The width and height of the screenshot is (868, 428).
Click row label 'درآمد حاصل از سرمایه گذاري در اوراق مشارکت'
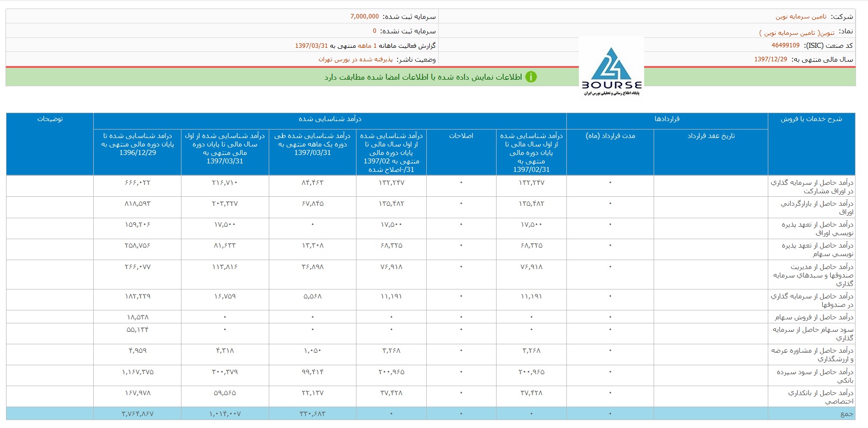click(x=812, y=186)
